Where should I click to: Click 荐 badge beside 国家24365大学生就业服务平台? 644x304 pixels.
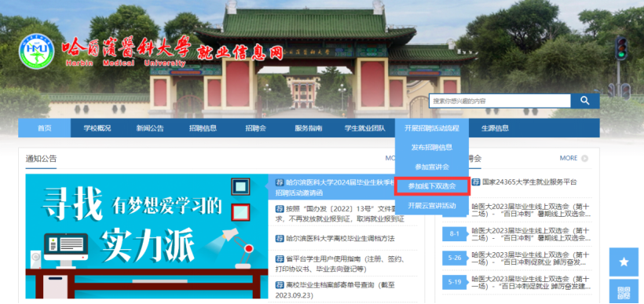coord(476,182)
